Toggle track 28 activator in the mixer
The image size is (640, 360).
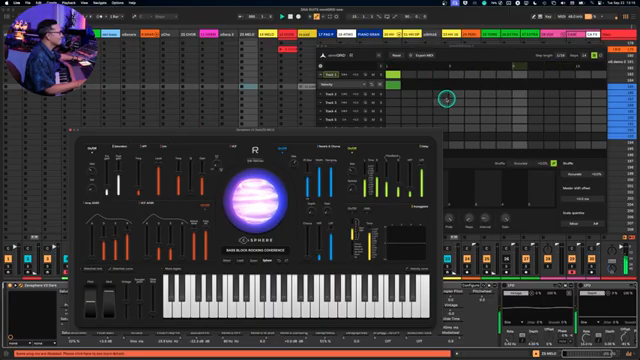pos(548,259)
